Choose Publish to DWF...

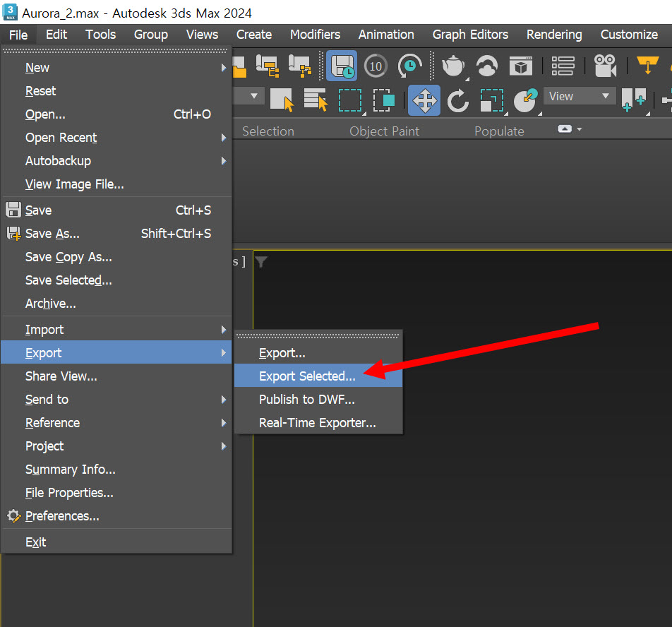[x=318, y=400]
